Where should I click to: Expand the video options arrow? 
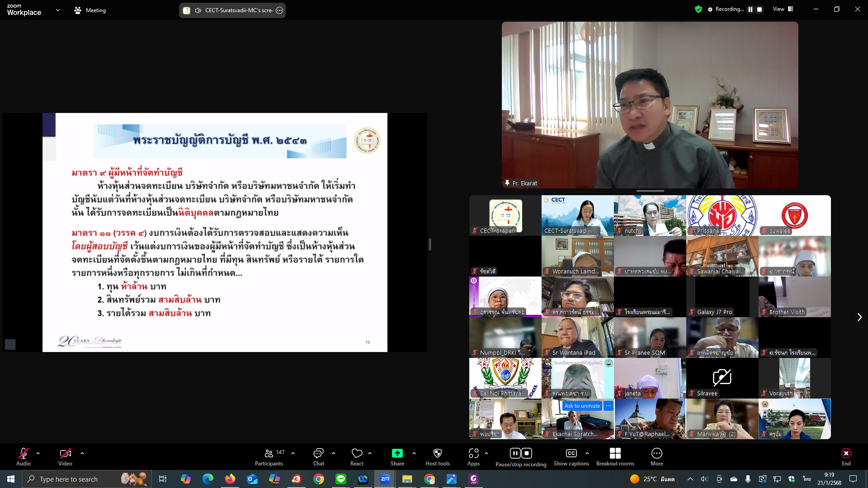[x=82, y=453]
